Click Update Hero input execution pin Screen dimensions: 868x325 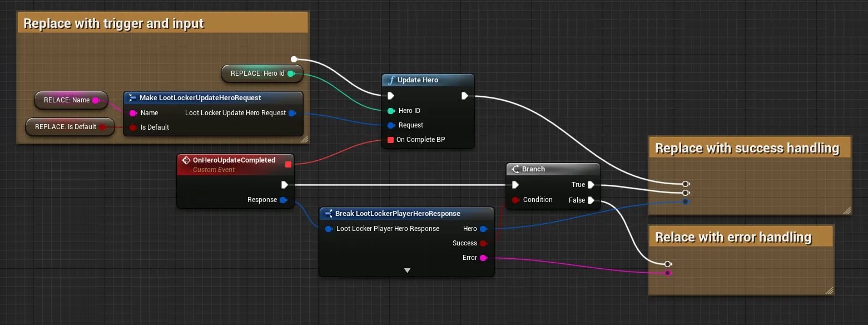tap(391, 96)
